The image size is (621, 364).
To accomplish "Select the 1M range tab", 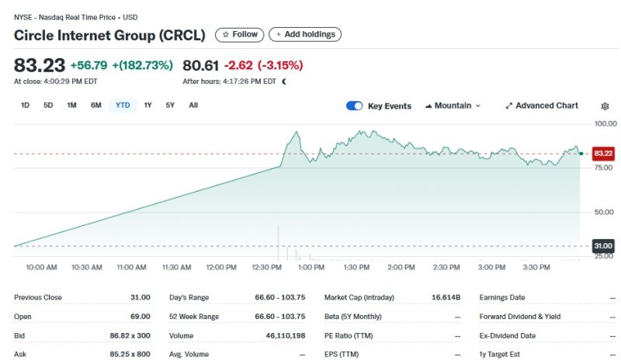I will click(x=71, y=105).
